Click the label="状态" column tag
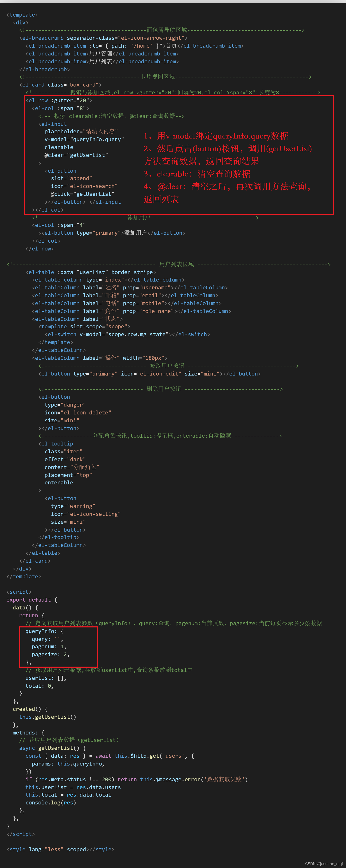Screen dimensions: 346x868 77,319
